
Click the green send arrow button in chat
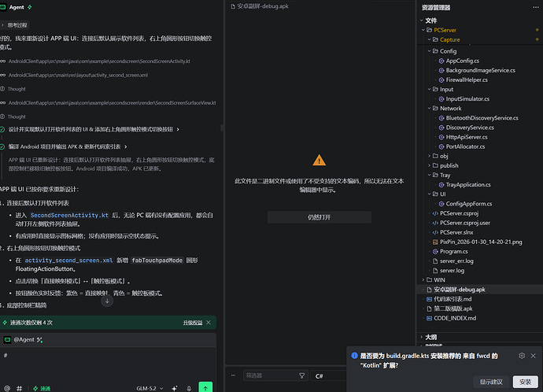pyautogui.click(x=205, y=387)
